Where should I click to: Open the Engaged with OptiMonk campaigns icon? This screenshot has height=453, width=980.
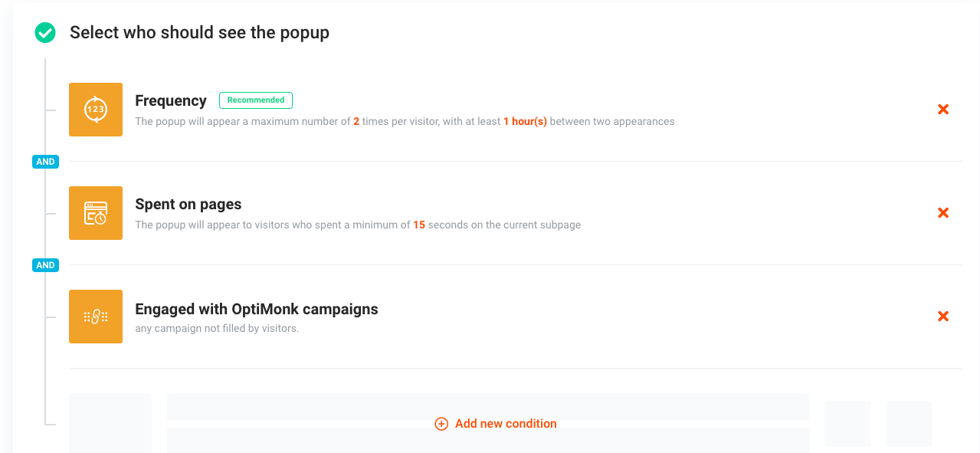point(95,316)
